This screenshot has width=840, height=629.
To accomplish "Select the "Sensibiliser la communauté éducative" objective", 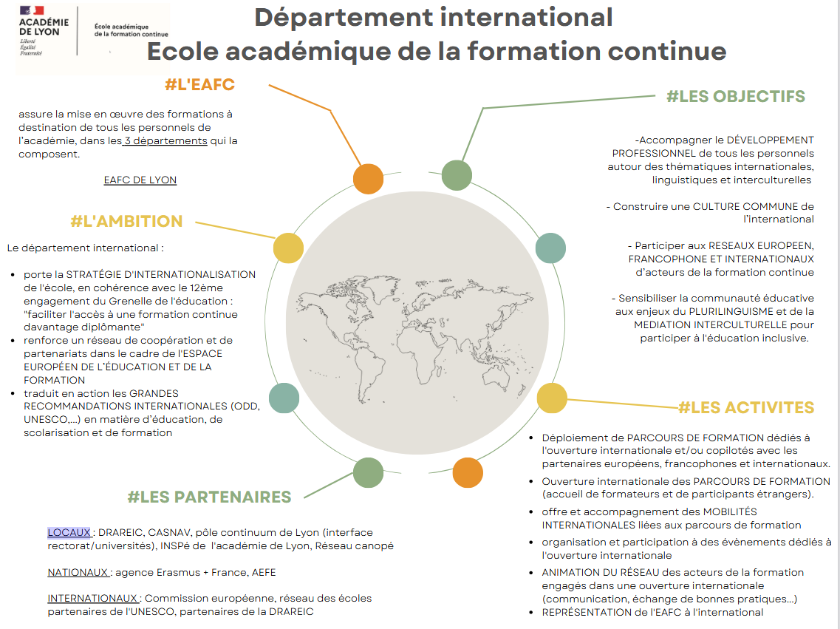I will click(712, 319).
